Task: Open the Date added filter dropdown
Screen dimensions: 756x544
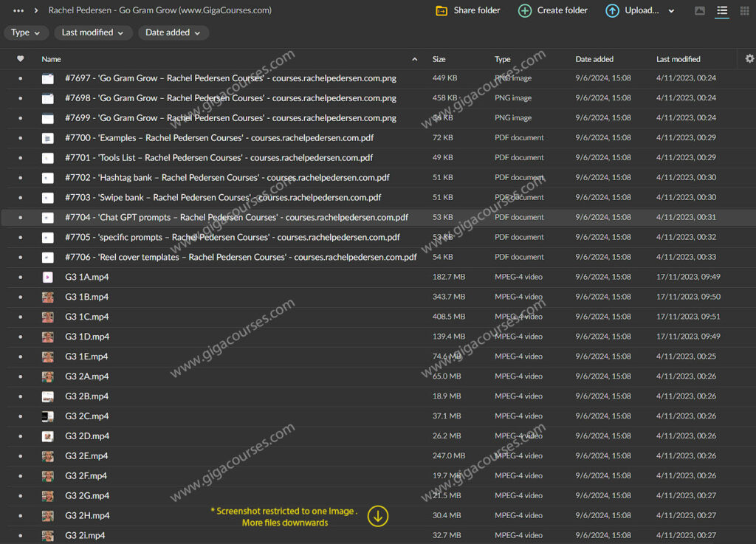Action: [x=173, y=32]
